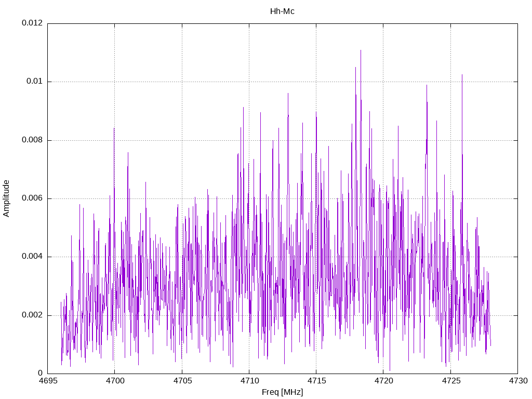Click the spectral peak at 4700 MHz
Screen dimensions: 532x399
click(114, 129)
